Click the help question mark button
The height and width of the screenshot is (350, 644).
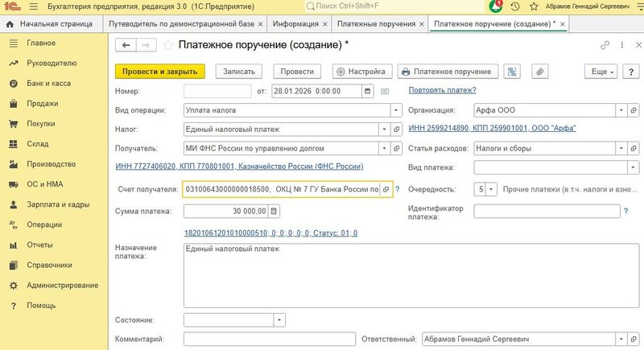tap(631, 72)
